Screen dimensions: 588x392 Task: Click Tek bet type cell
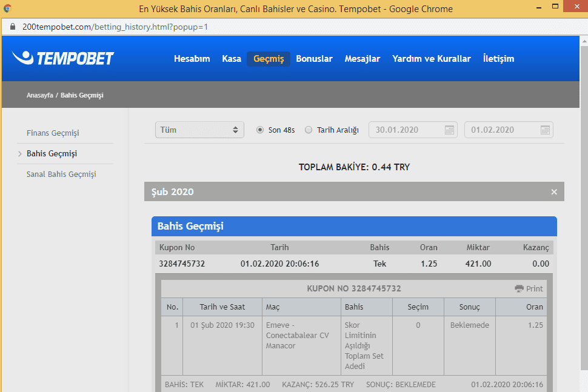tap(379, 264)
